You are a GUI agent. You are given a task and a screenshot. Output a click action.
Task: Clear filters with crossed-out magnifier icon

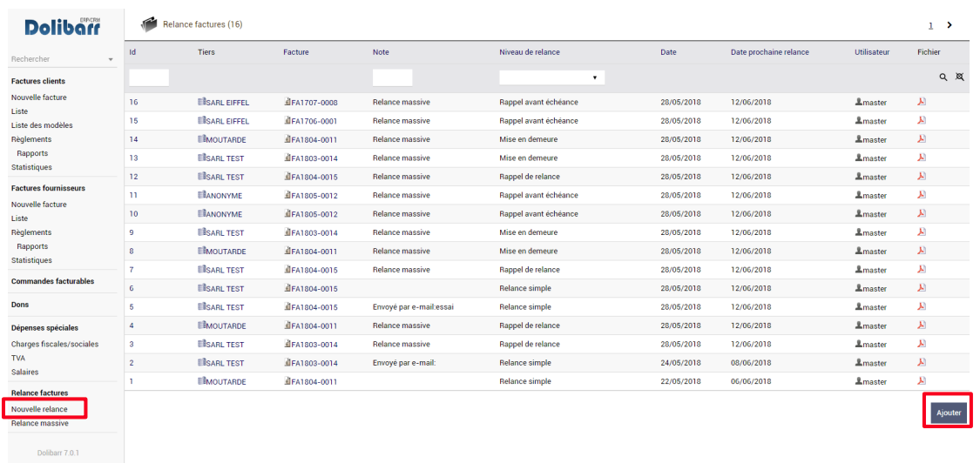click(x=960, y=77)
